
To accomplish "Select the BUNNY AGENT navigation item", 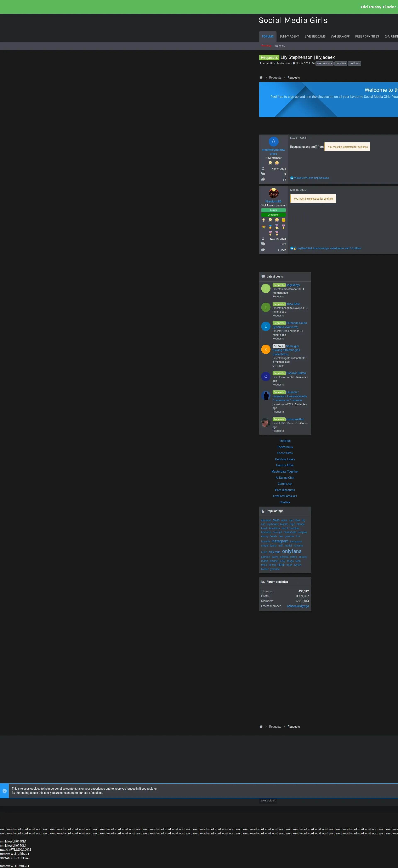I will click(289, 36).
